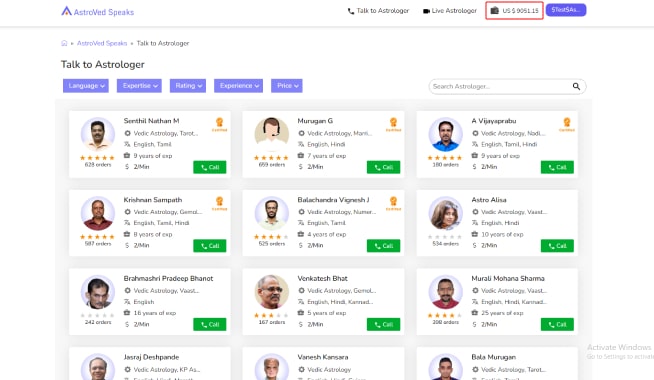Expand the Language filter dropdown

86,86
